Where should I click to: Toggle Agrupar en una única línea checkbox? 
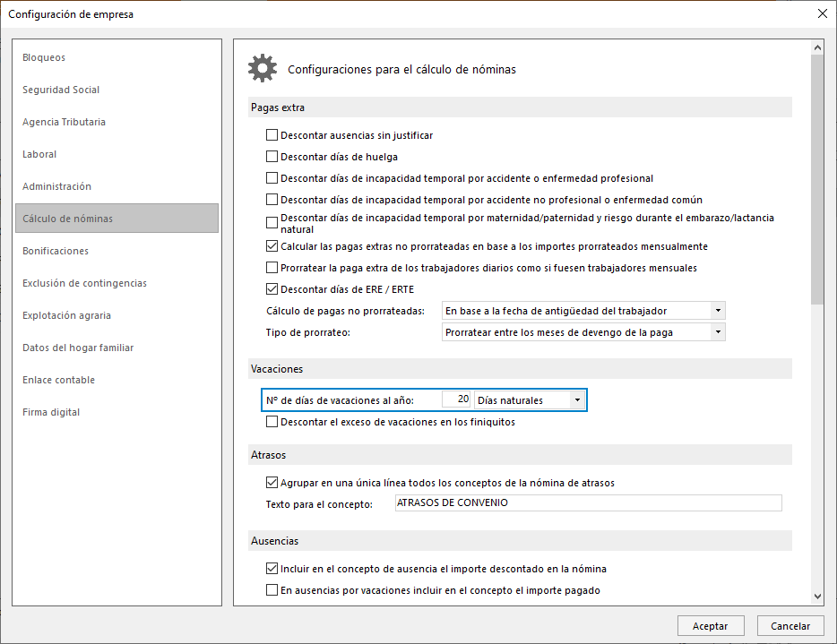(272, 483)
